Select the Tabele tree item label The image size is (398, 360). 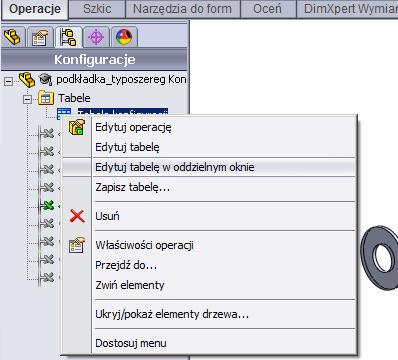coord(74,98)
